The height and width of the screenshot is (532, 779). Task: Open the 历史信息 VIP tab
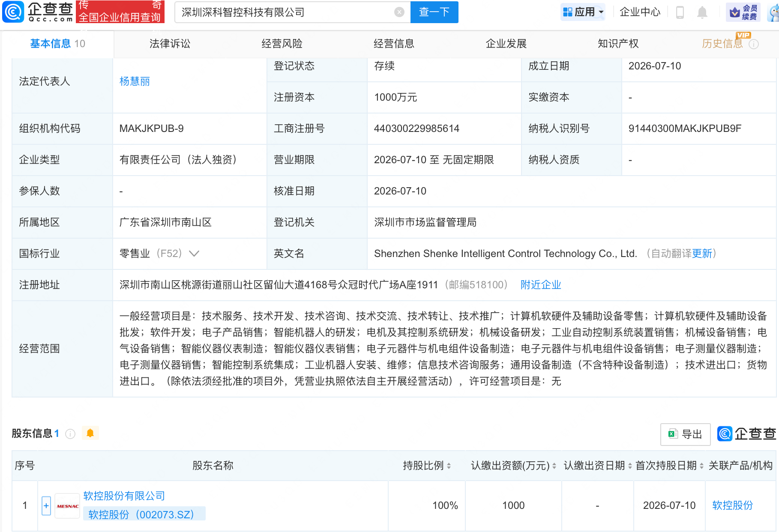click(x=722, y=44)
